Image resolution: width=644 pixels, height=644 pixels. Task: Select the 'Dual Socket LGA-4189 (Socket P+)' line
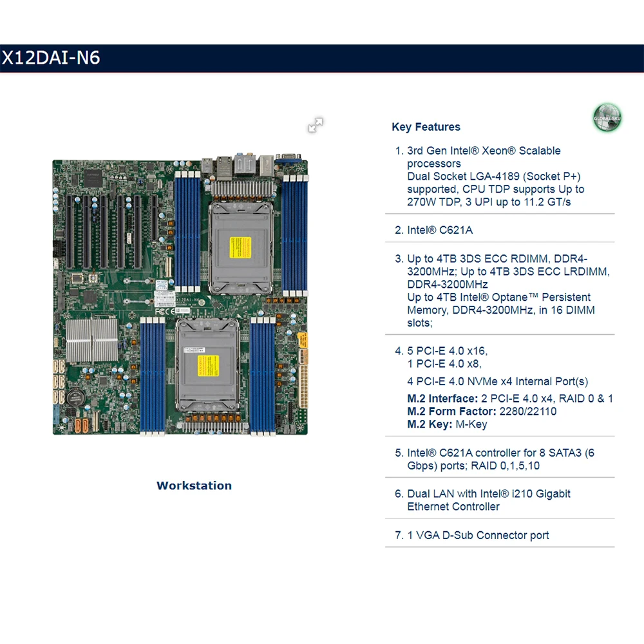tap(494, 176)
